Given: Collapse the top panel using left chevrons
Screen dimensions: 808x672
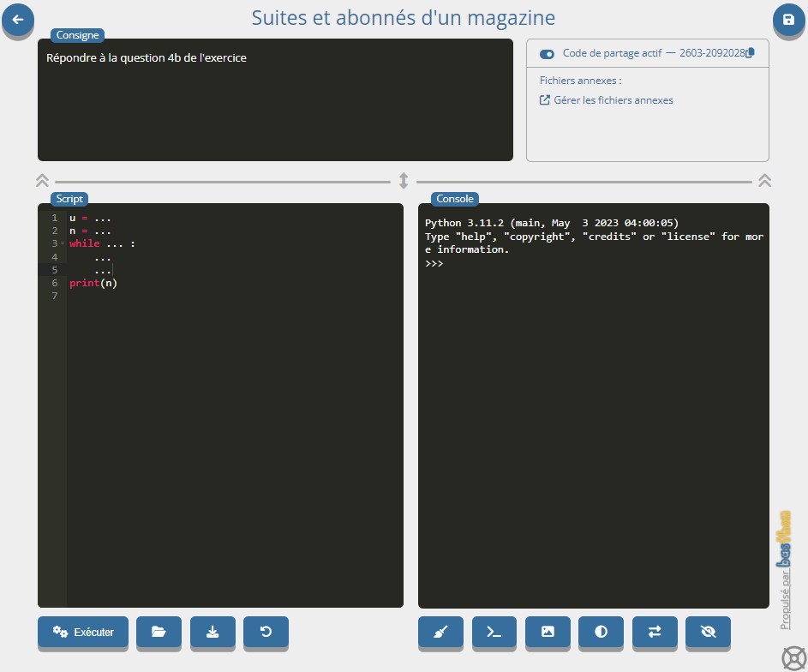Looking at the screenshot, I should [43, 181].
